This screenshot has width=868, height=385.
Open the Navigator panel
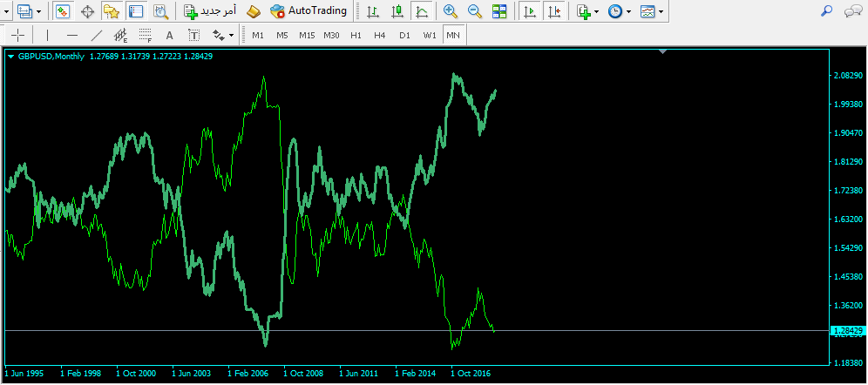pyautogui.click(x=111, y=11)
